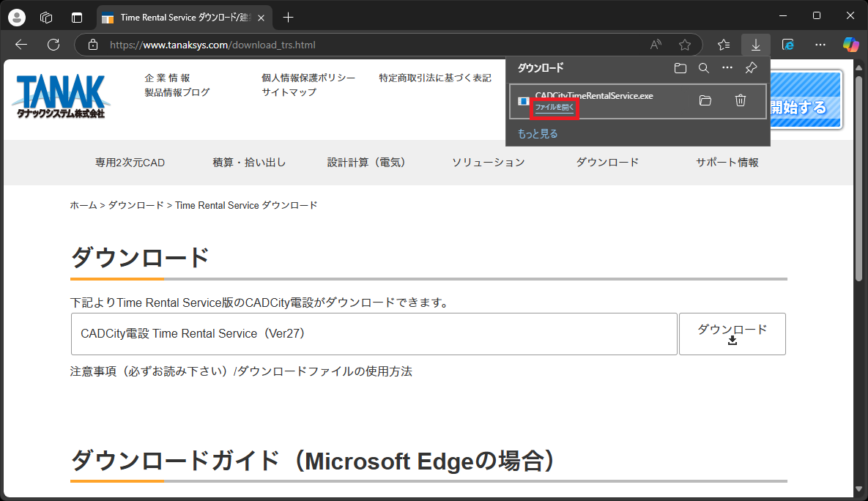Click もっと見る link in downloads panel
The height and width of the screenshot is (501, 868).
538,134
